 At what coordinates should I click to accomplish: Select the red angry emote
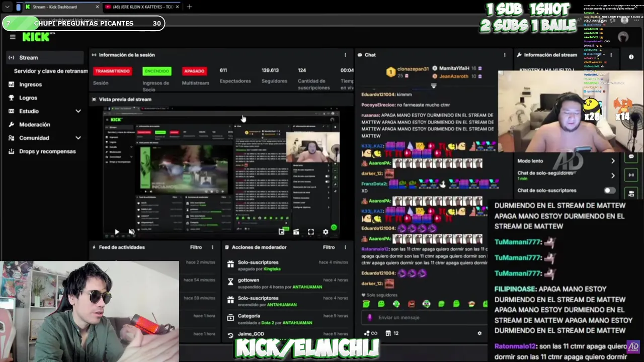412,304
